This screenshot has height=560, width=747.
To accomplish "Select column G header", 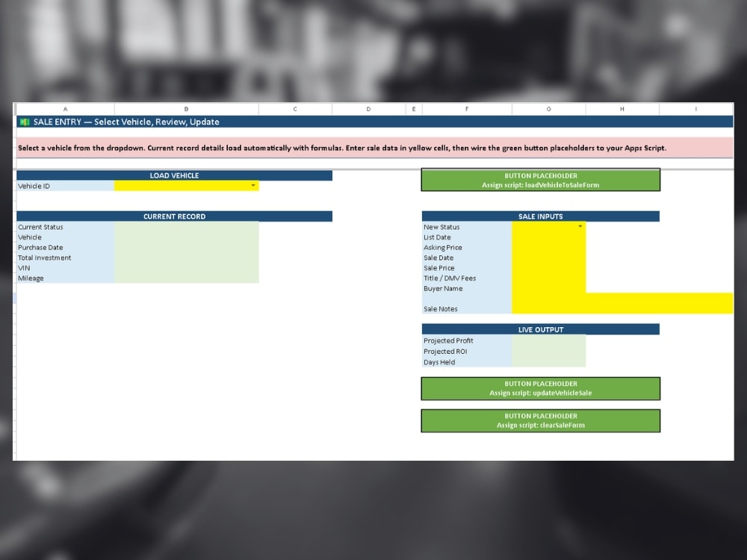I will click(549, 109).
